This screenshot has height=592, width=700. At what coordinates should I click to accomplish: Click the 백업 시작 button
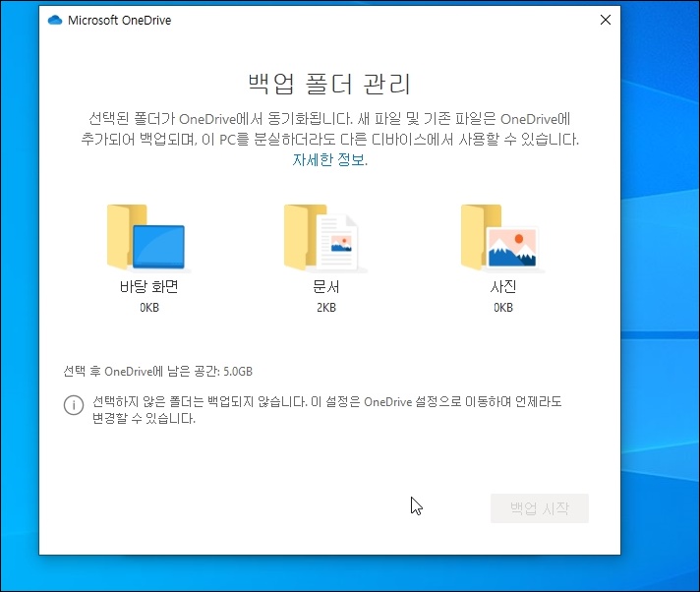540,508
